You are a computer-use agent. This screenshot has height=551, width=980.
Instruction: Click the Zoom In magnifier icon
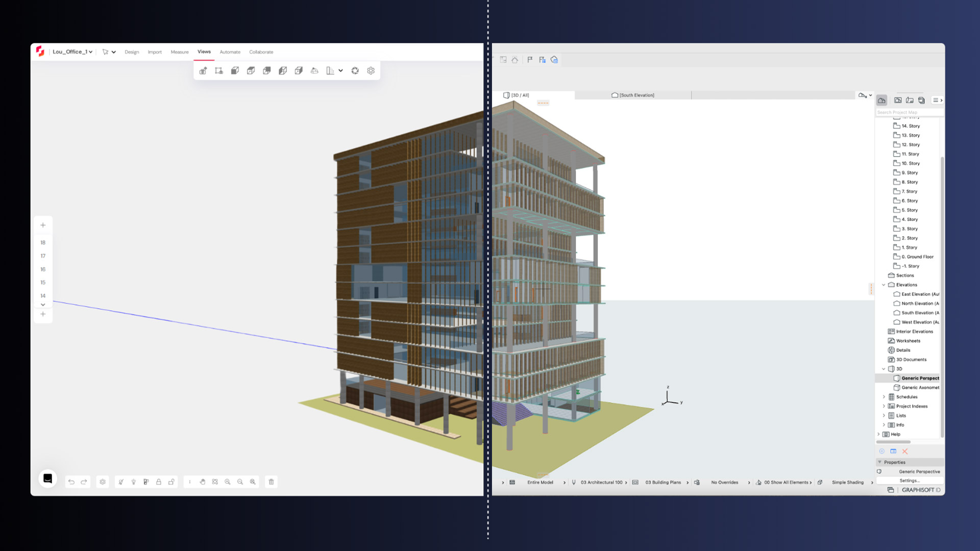point(228,482)
